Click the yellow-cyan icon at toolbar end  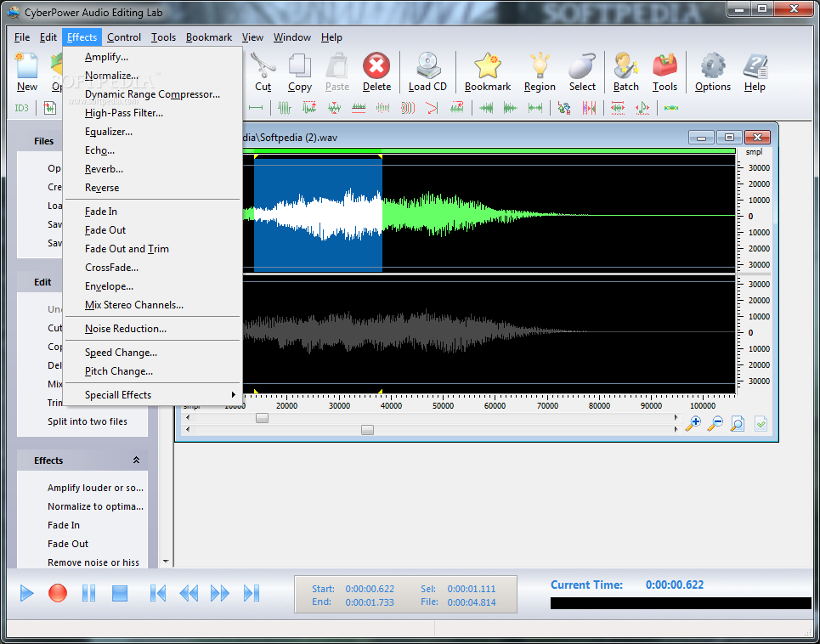[x=671, y=108]
